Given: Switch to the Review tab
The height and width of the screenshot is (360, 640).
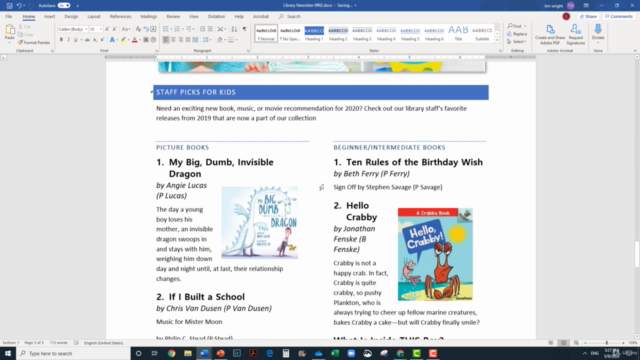Looking at the screenshot, I should (x=173, y=17).
